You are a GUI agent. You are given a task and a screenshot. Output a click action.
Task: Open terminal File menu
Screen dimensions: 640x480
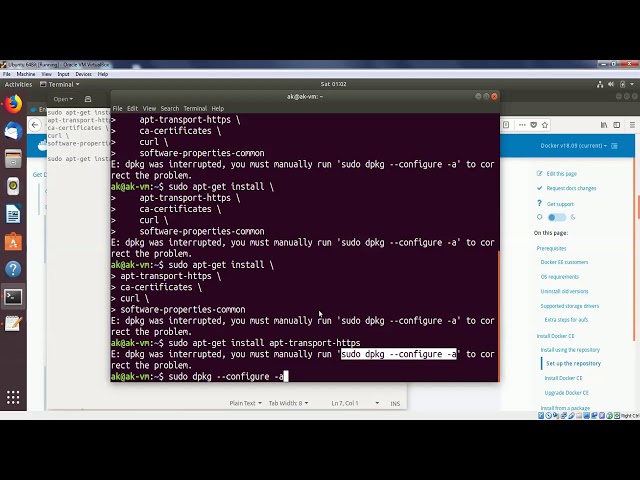click(118, 109)
